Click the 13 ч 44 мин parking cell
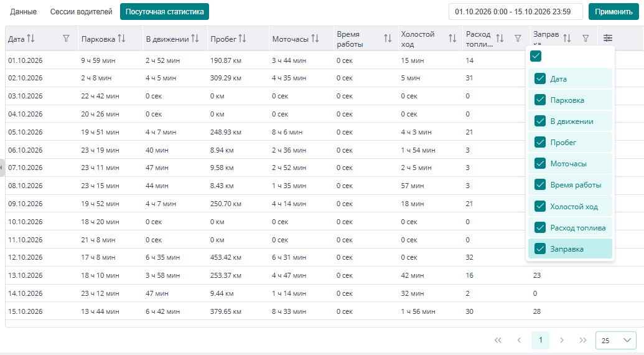The image size is (644, 355). coord(100,311)
